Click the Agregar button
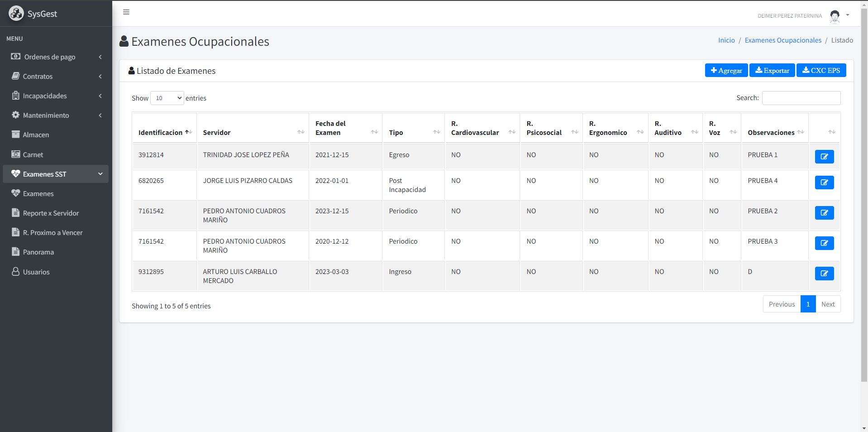Screen dimensions: 868x432 tap(726, 71)
